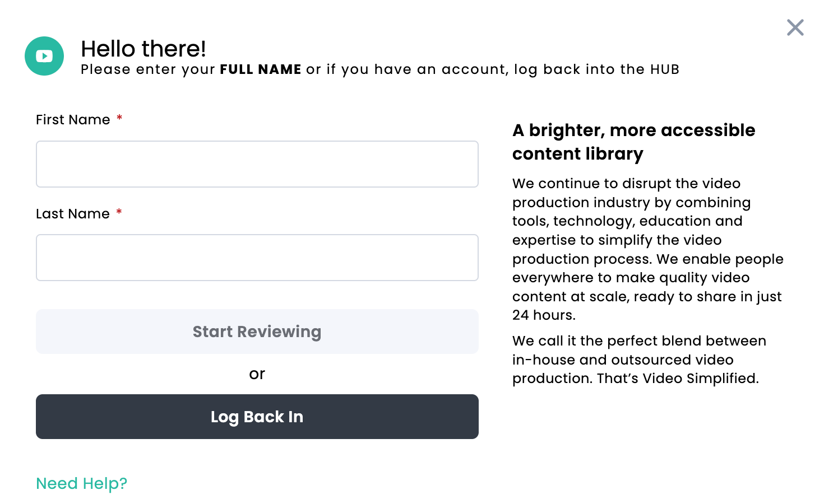The width and height of the screenshot is (824, 504).
Task: Close the dialog with the X icon
Action: point(795,27)
